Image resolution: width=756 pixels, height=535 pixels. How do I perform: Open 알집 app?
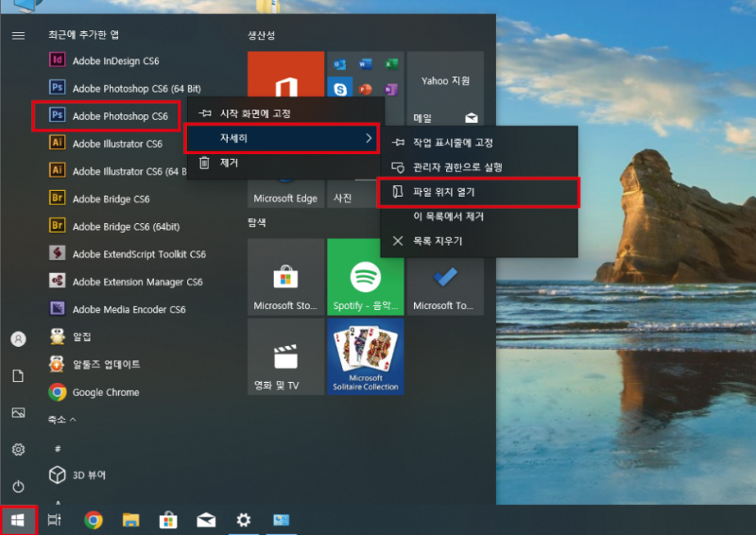70,337
